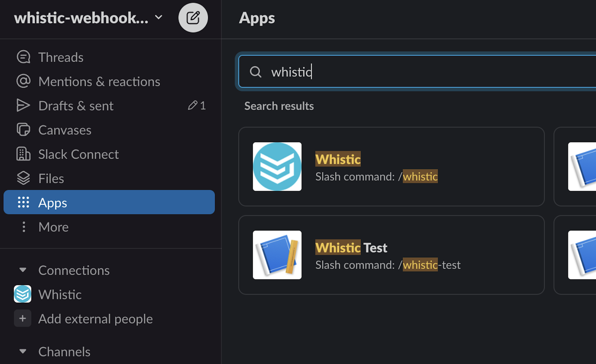Click the Files layers icon

[x=23, y=178]
